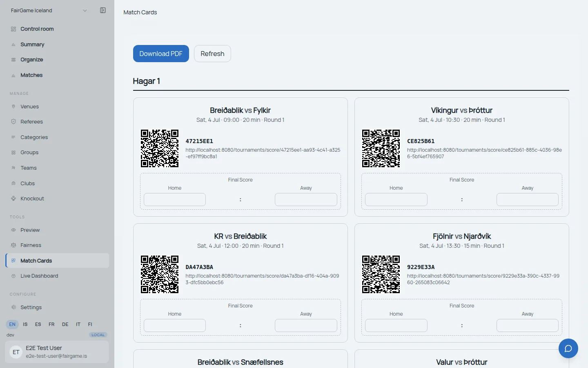
Task: Focus Away score box for KR vs Breiðablik
Action: [306, 325]
